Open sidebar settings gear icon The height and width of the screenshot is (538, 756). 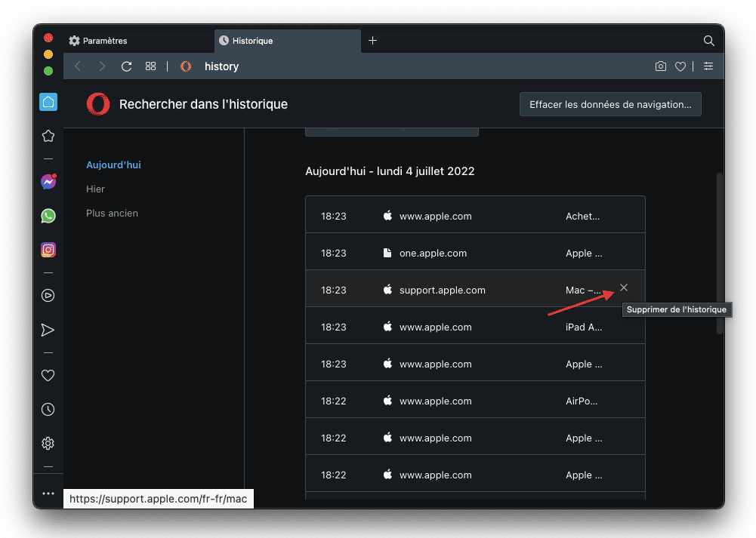click(x=48, y=443)
